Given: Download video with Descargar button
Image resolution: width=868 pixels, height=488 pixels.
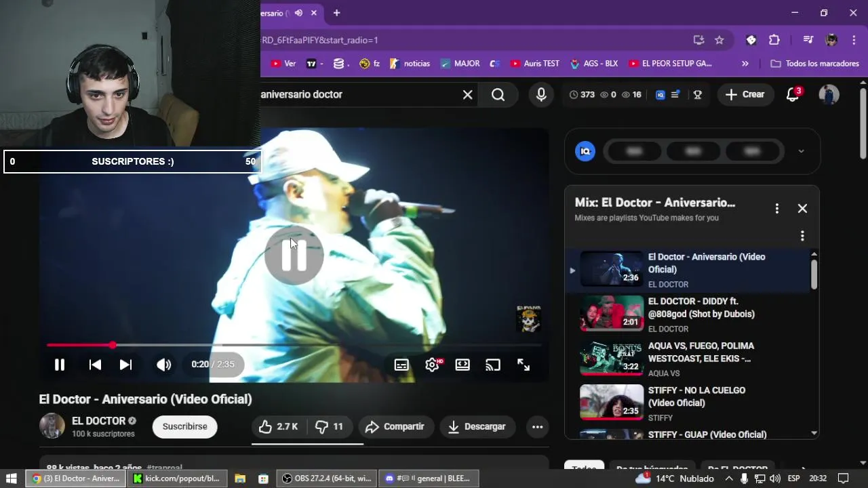Looking at the screenshot, I should tap(477, 426).
